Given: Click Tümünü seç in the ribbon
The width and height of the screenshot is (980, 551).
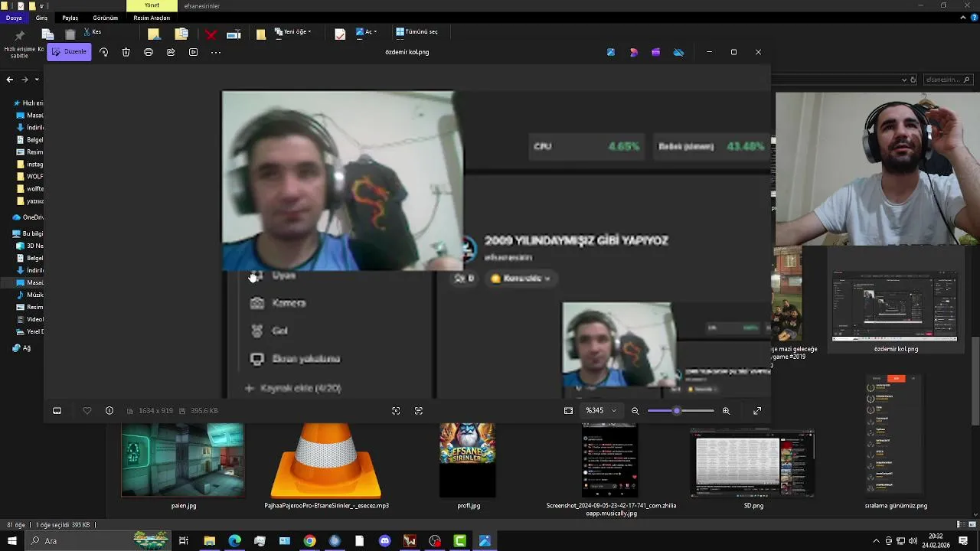Looking at the screenshot, I should coord(417,32).
